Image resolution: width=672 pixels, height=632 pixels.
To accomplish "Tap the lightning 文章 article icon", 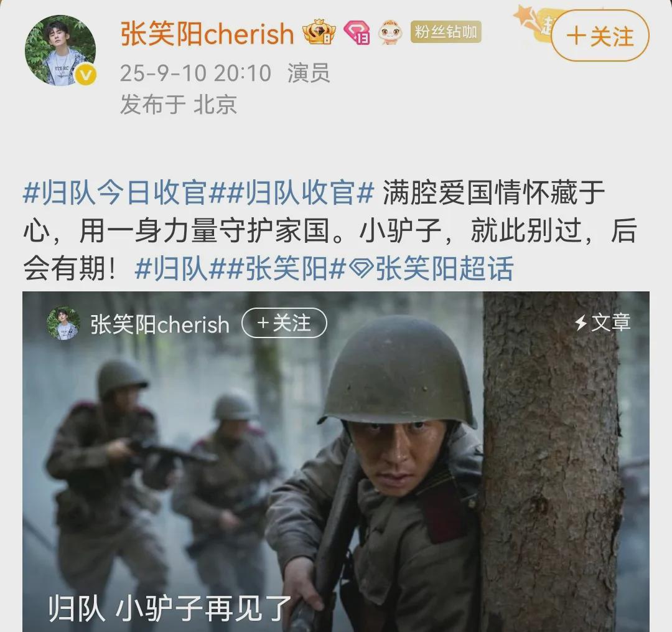I will [x=604, y=323].
